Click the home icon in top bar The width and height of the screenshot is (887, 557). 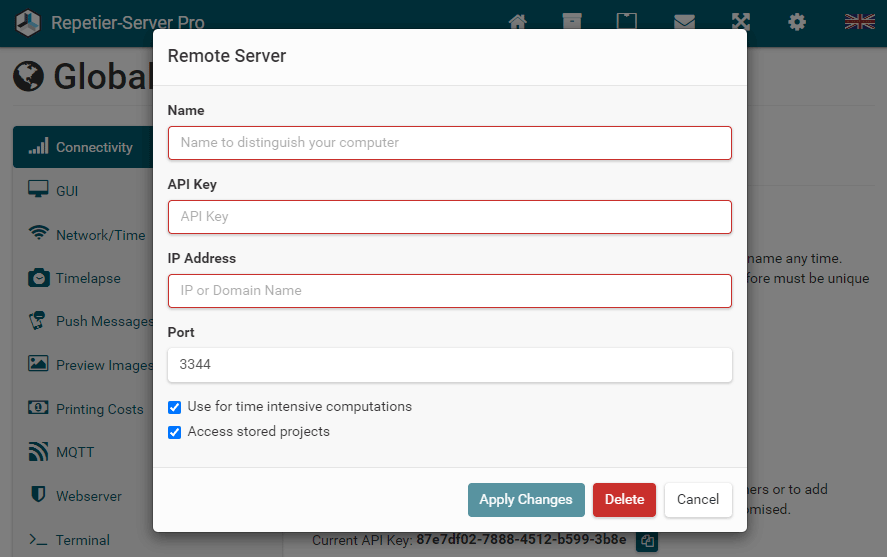pos(517,21)
